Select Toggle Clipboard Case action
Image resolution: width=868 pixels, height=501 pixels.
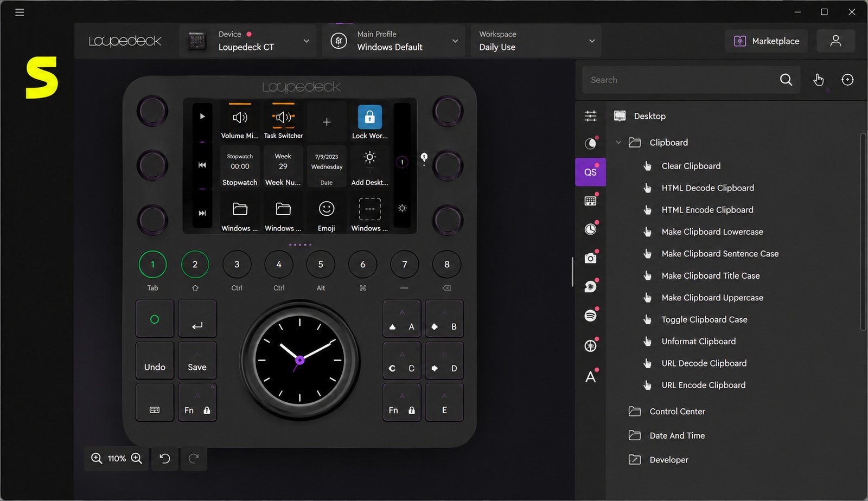coord(705,319)
